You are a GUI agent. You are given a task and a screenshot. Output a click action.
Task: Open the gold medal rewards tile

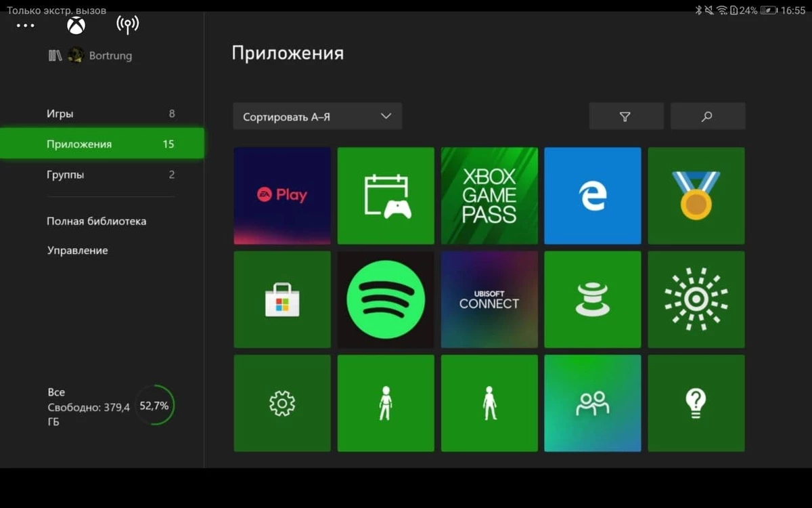click(696, 196)
